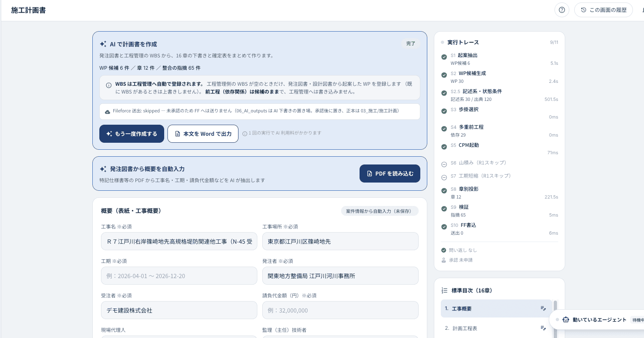Click skipped icon of S7 工期短縮 step
The image size is (644, 338).
pos(444,178)
